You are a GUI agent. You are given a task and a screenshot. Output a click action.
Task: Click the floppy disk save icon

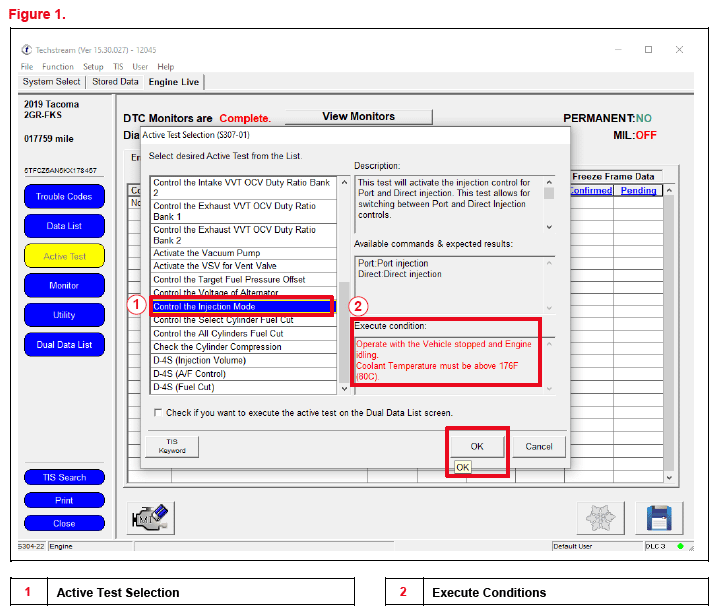659,518
